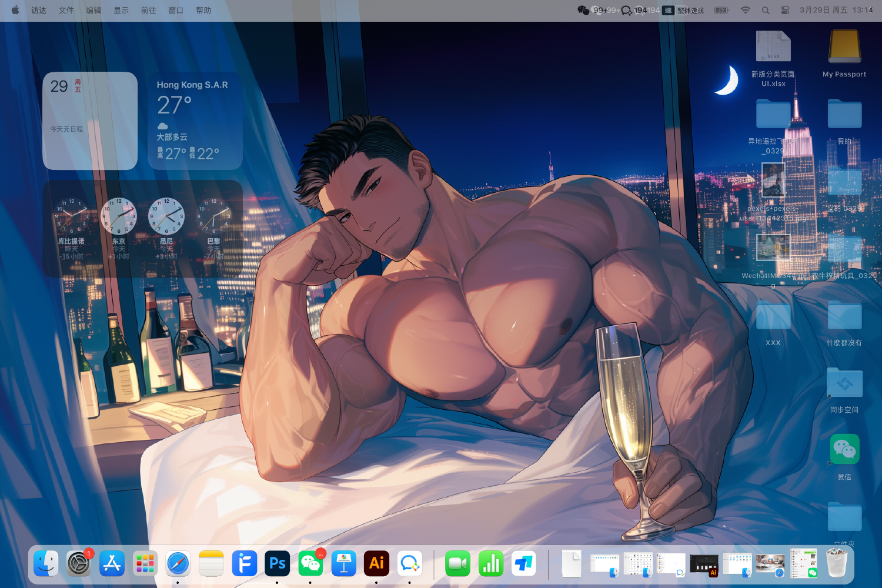882x588 pixels.
Task: Open Launchpad from the Dock
Action: 145,563
